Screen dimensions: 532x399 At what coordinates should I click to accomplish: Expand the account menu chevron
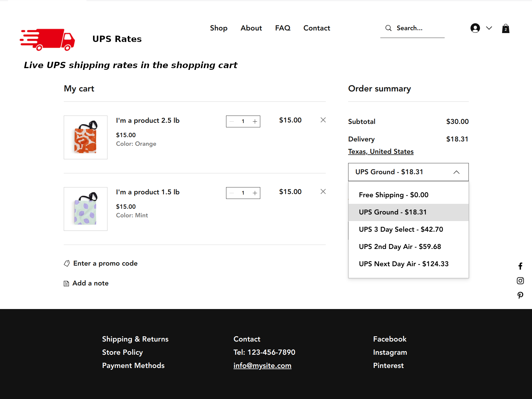click(489, 28)
